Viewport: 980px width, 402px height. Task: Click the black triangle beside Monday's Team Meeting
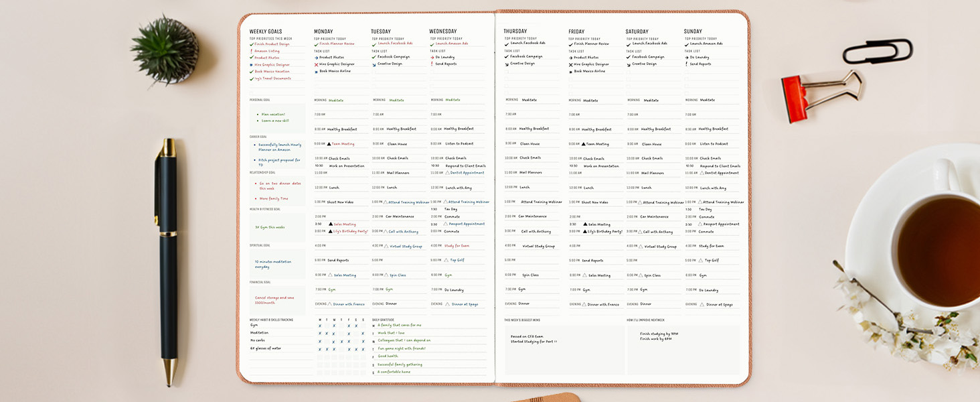click(329, 144)
